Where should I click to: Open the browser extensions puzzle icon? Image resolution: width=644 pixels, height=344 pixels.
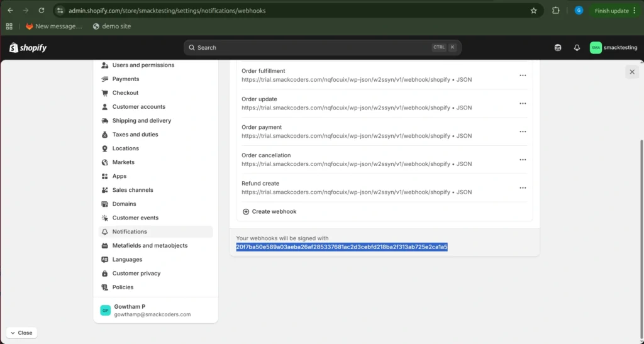556,11
